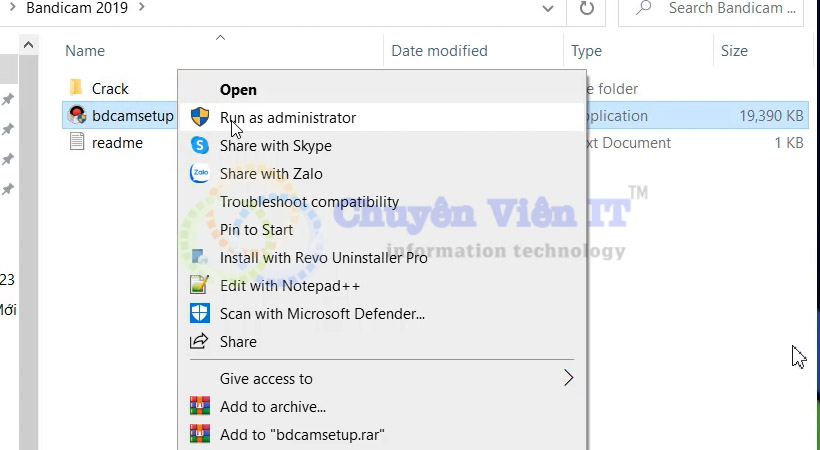The width and height of the screenshot is (820, 450).
Task: Select Open from the context menu
Action: point(238,90)
